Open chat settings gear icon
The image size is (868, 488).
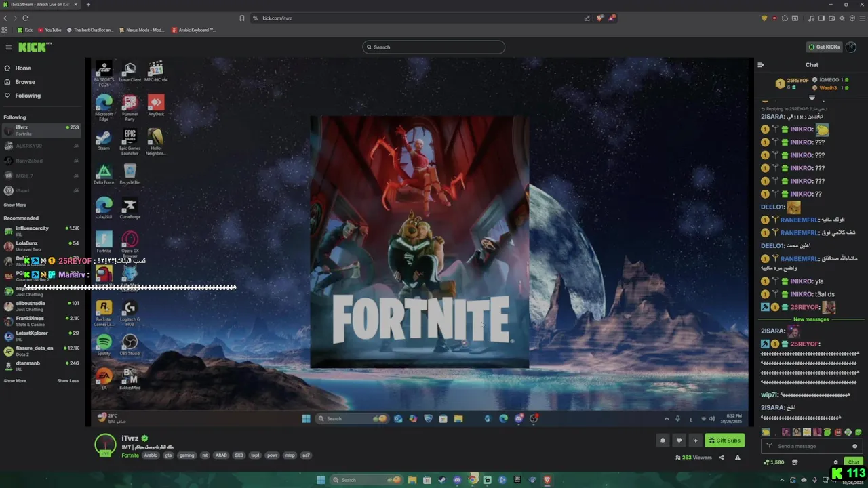835,462
